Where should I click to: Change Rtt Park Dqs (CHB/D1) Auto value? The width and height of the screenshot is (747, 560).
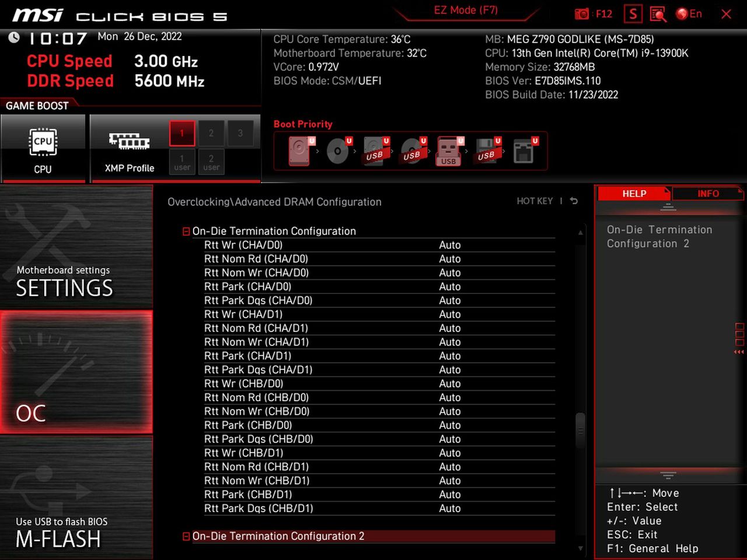pyautogui.click(x=449, y=509)
